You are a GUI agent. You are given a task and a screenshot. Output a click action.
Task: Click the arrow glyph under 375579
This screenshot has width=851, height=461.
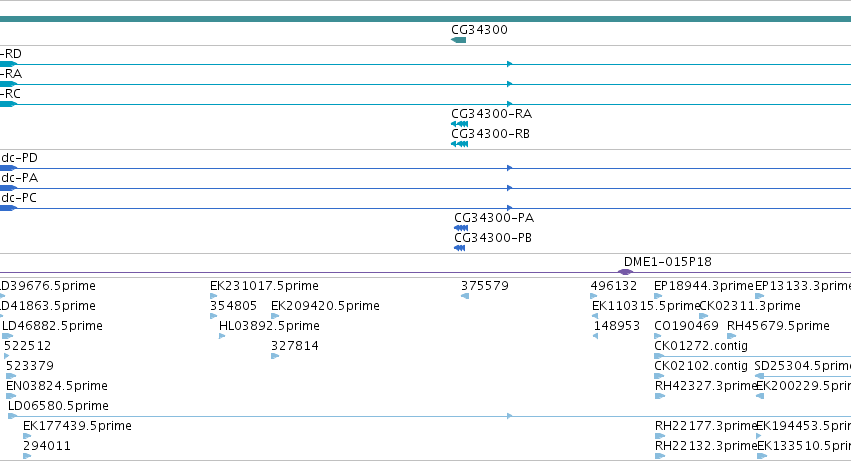coord(465,296)
